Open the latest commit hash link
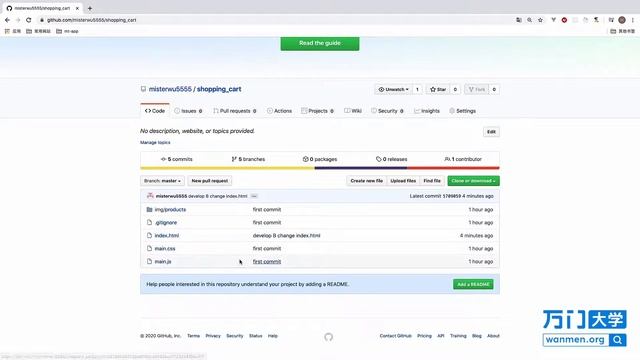Viewport: 640px width, 360px height. [x=452, y=196]
